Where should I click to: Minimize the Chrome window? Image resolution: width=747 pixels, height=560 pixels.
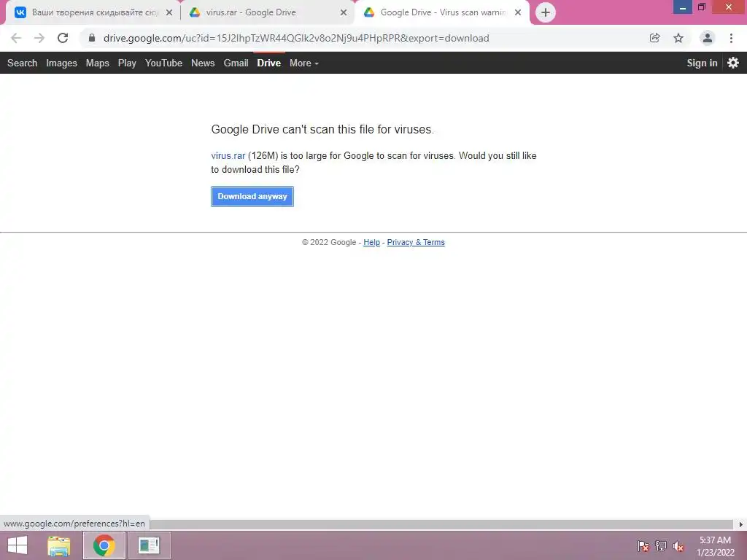(x=682, y=7)
